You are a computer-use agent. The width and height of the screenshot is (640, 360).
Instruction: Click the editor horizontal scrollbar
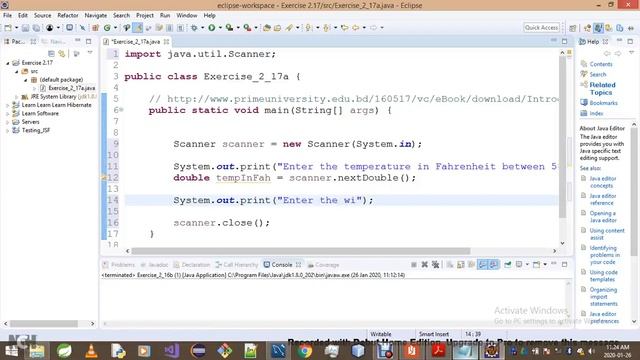(x=300, y=251)
